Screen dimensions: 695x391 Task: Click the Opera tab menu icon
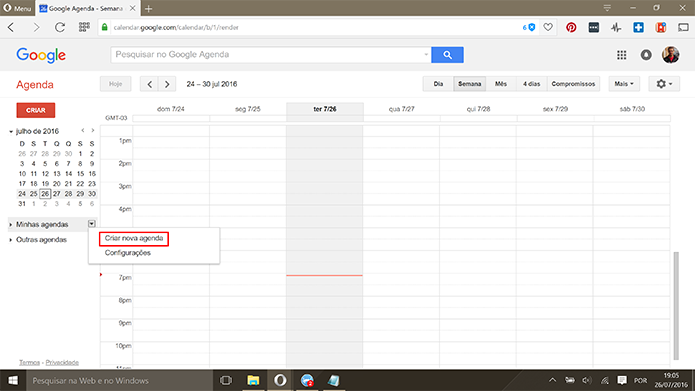coord(607,8)
